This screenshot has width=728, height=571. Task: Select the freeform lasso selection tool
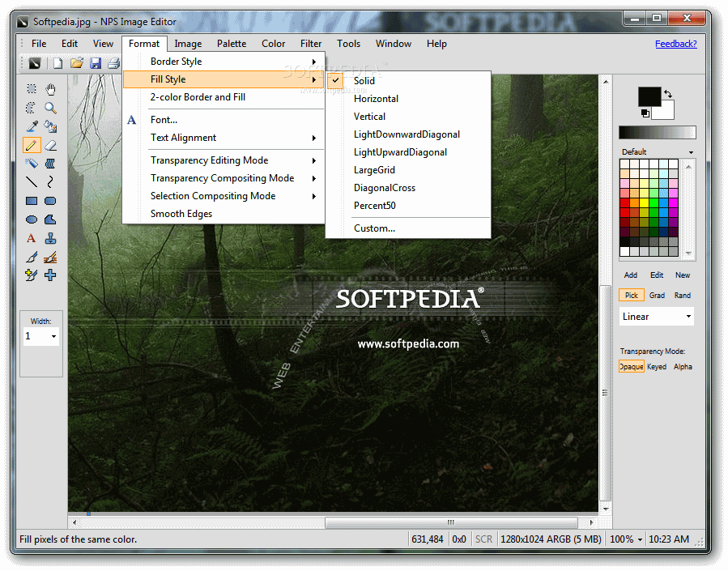click(x=32, y=108)
